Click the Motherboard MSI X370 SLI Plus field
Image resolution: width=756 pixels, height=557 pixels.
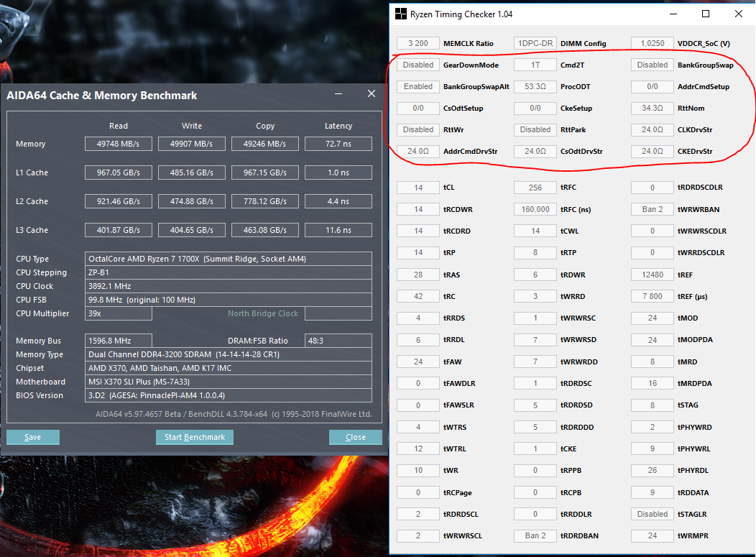click(229, 382)
